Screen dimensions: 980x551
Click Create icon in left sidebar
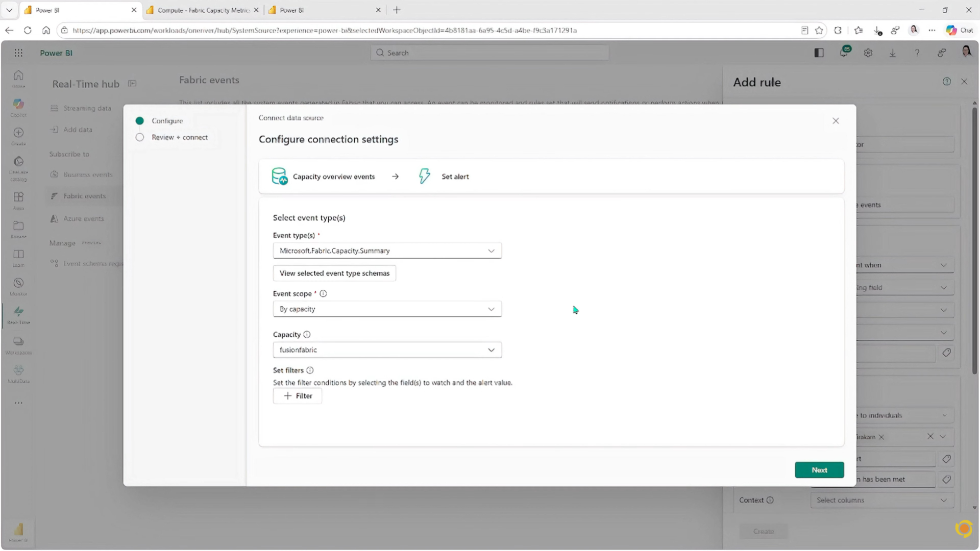[x=18, y=136]
